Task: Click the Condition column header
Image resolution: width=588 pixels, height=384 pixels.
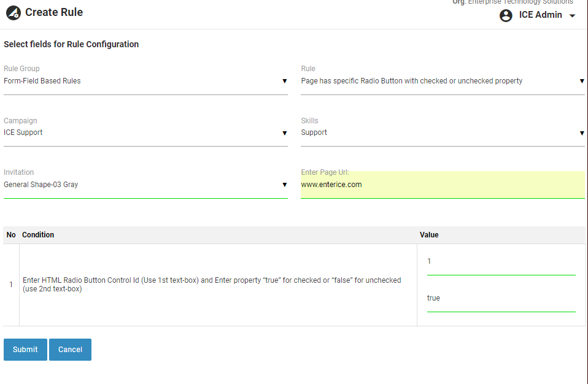Action: [x=38, y=235]
